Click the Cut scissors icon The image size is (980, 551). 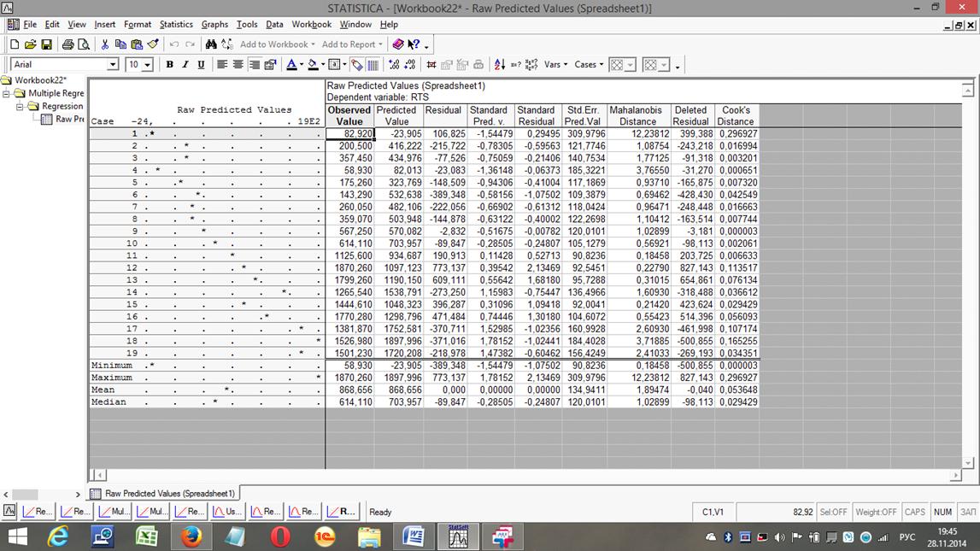tap(105, 44)
